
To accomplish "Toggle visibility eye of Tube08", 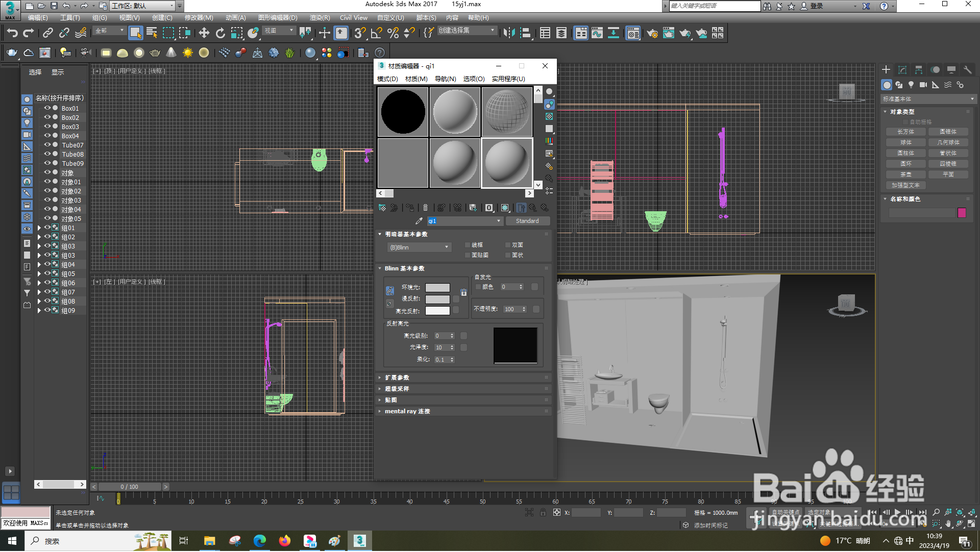I will pyautogui.click(x=47, y=154).
